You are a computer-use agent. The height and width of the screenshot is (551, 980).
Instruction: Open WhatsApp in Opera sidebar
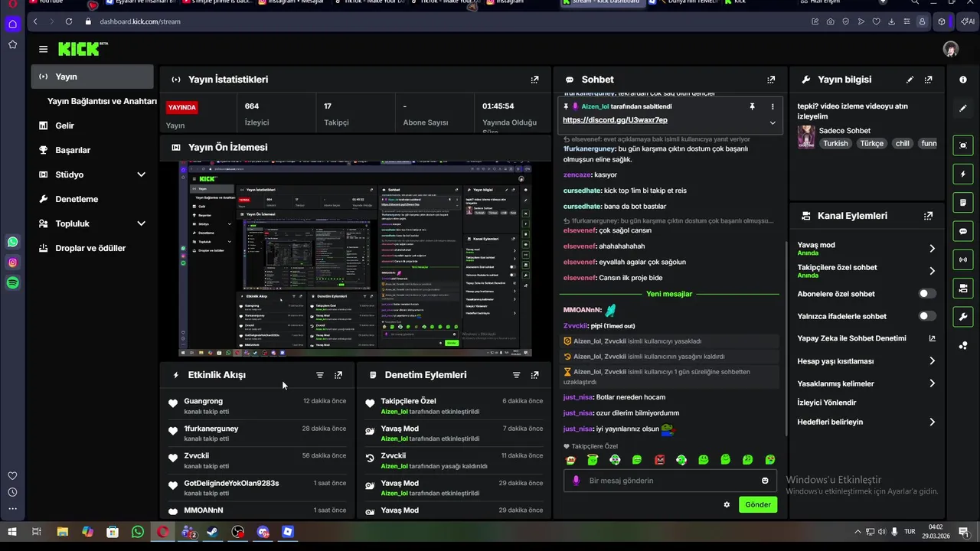click(12, 242)
